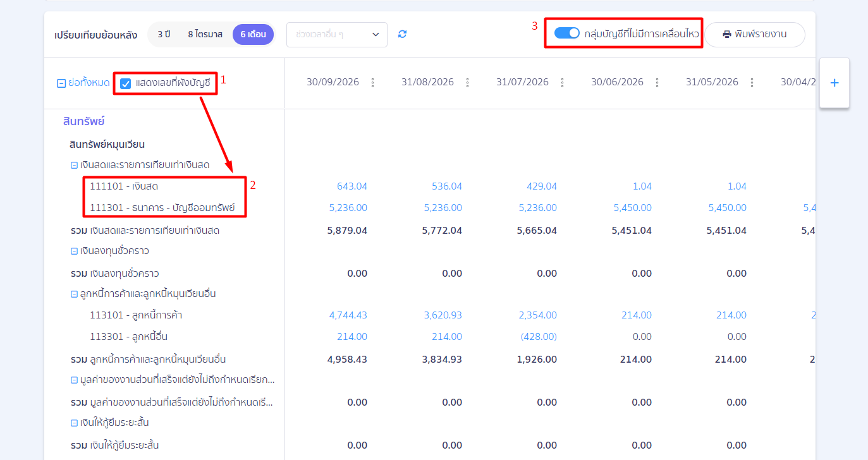Click the 31/07/2026 column date header
Screen dimensions: 868x460
522,82
